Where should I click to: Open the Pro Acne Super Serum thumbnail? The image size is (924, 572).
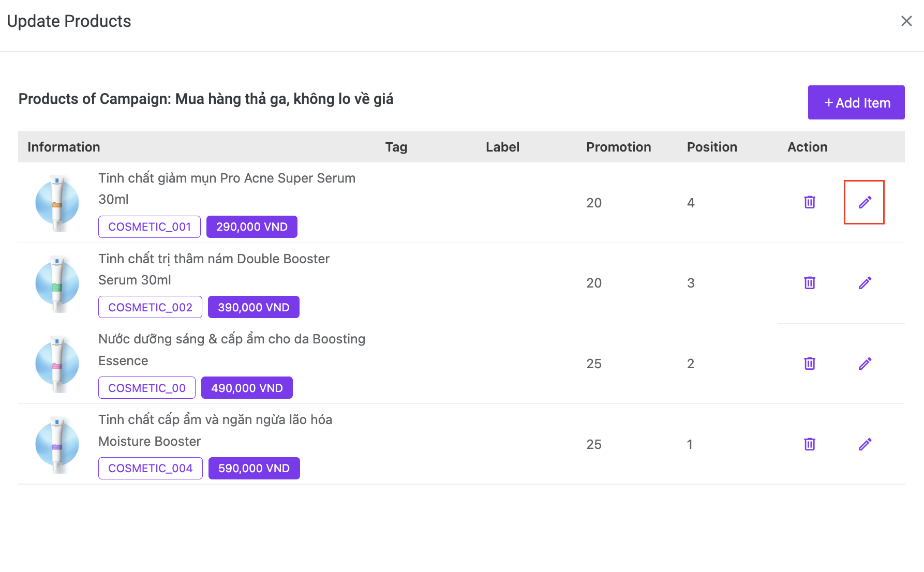(x=57, y=203)
